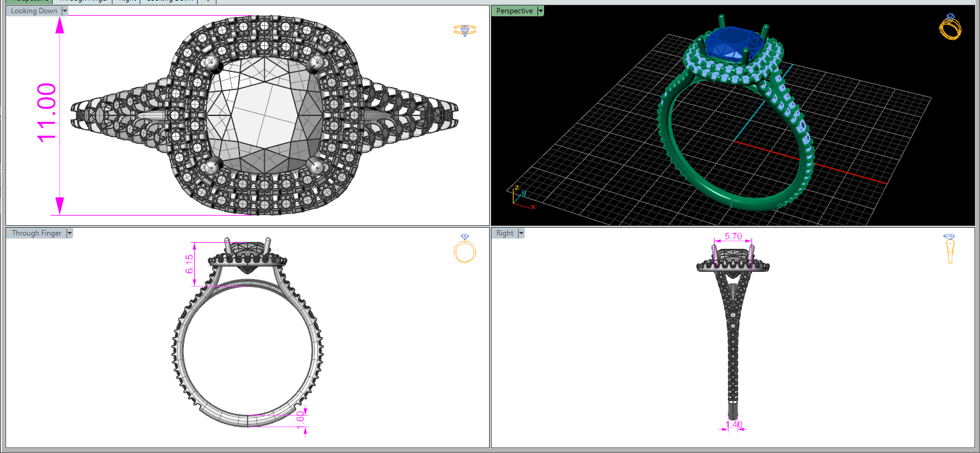Select the 1.60 shank thickness dimension
This screenshot has width=980, height=453.
click(x=300, y=419)
